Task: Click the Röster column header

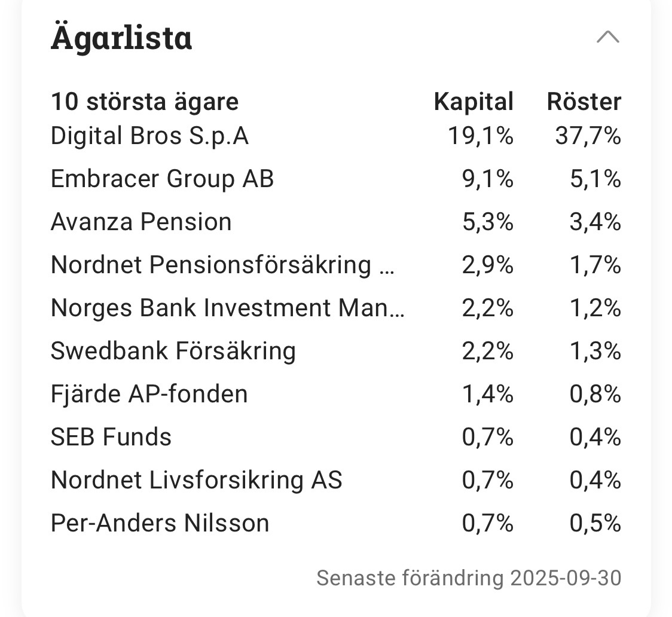Action: tap(584, 102)
